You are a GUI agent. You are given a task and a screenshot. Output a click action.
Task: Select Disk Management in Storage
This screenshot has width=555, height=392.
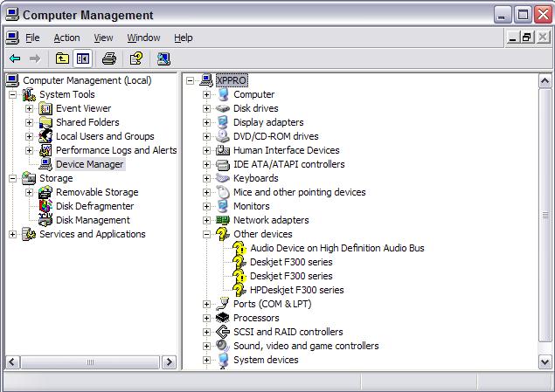pos(93,220)
